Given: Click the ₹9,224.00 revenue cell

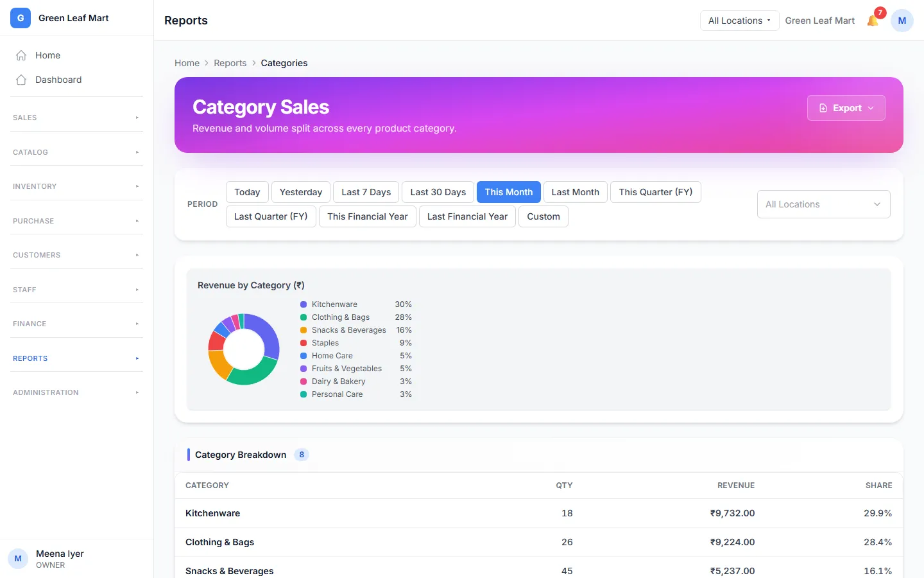Looking at the screenshot, I should (732, 542).
